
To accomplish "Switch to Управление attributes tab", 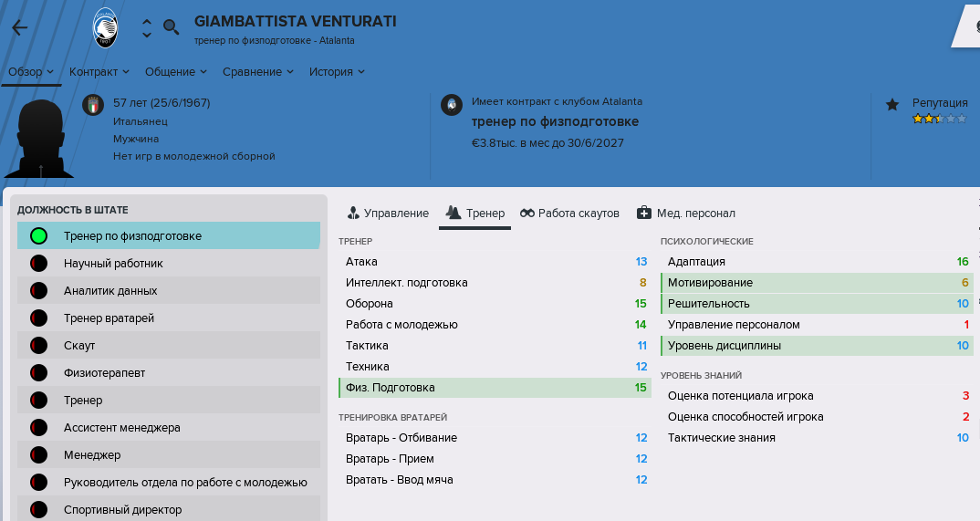I will [x=388, y=213].
